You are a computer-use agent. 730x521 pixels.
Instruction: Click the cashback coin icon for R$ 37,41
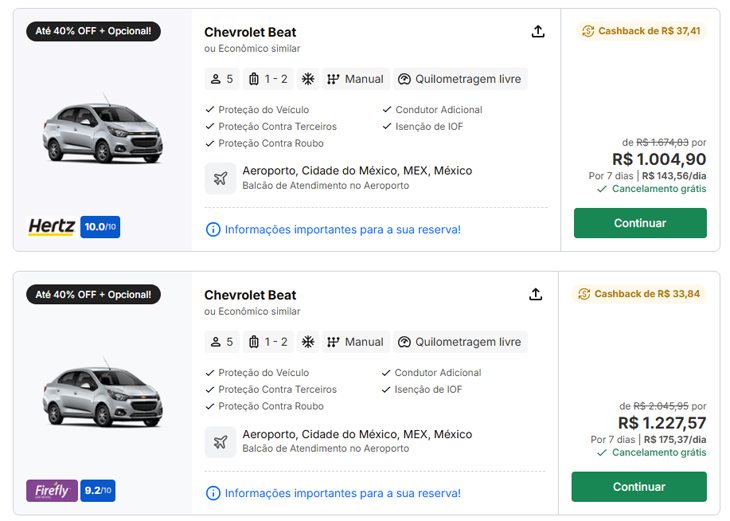point(588,31)
